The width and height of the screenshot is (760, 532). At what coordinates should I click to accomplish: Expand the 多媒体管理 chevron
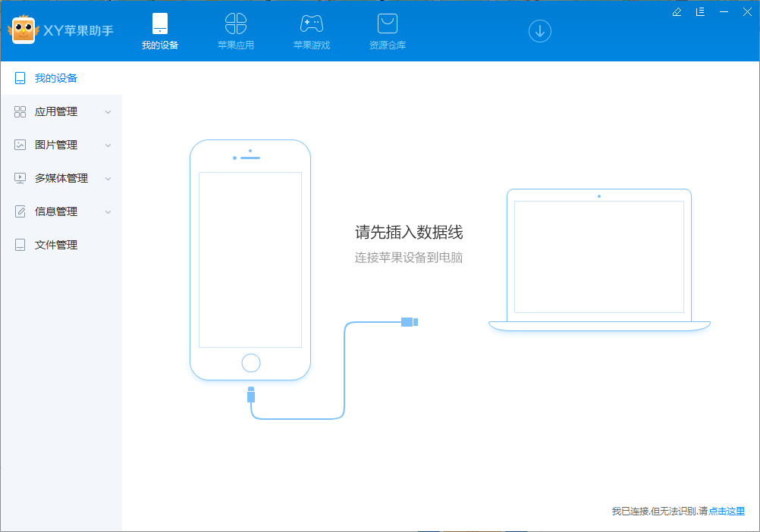tap(108, 179)
